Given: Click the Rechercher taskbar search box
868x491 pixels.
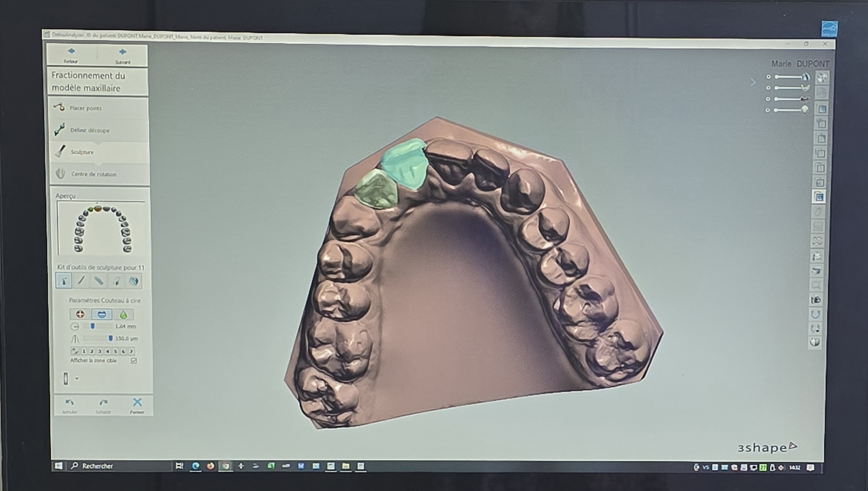Looking at the screenshot, I should (x=119, y=466).
